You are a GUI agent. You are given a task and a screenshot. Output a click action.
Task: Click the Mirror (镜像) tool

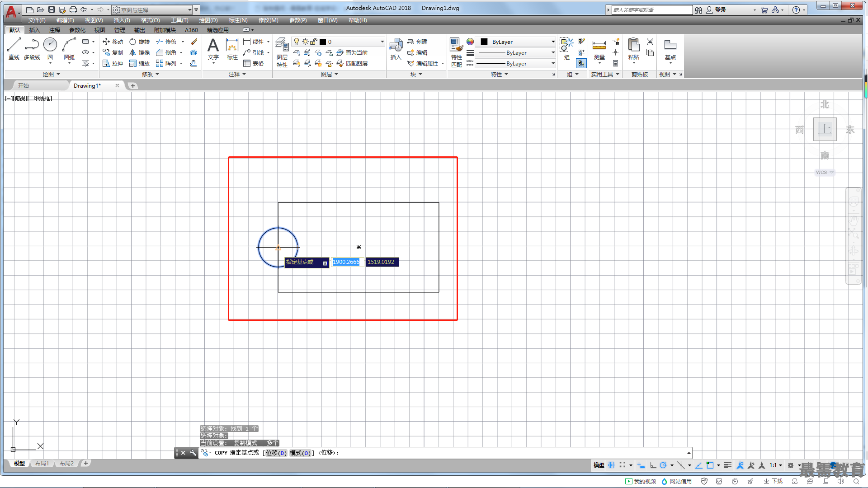139,52
